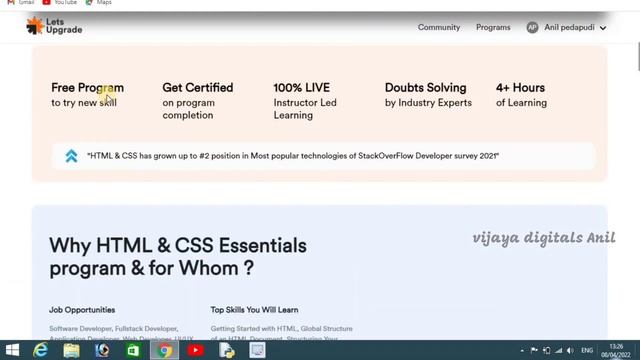Click the YouTube bookmark in bookmarks bar
640x360 pixels.
coord(60,2)
